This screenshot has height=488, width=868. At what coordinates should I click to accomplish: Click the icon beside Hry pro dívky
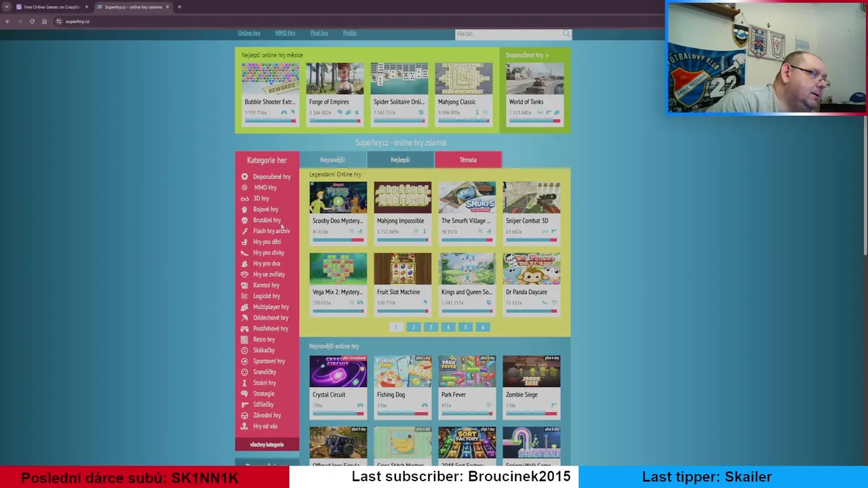[245, 253]
